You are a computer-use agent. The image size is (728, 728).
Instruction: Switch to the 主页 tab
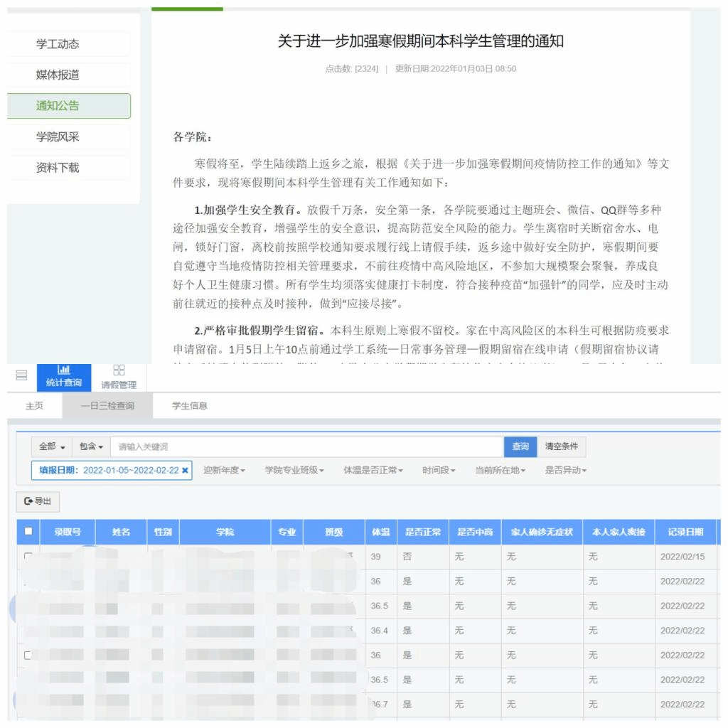(x=34, y=406)
